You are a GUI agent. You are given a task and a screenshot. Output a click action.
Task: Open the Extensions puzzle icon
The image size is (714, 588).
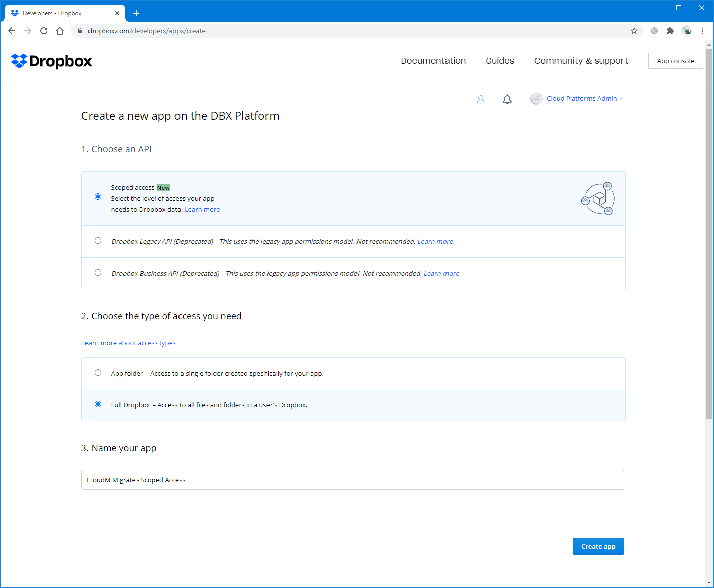(x=670, y=31)
